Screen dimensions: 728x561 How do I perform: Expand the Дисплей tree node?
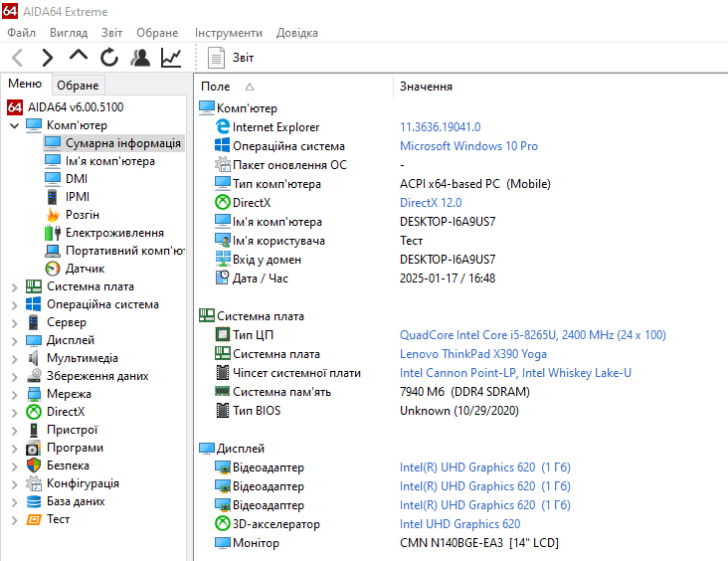(14, 340)
